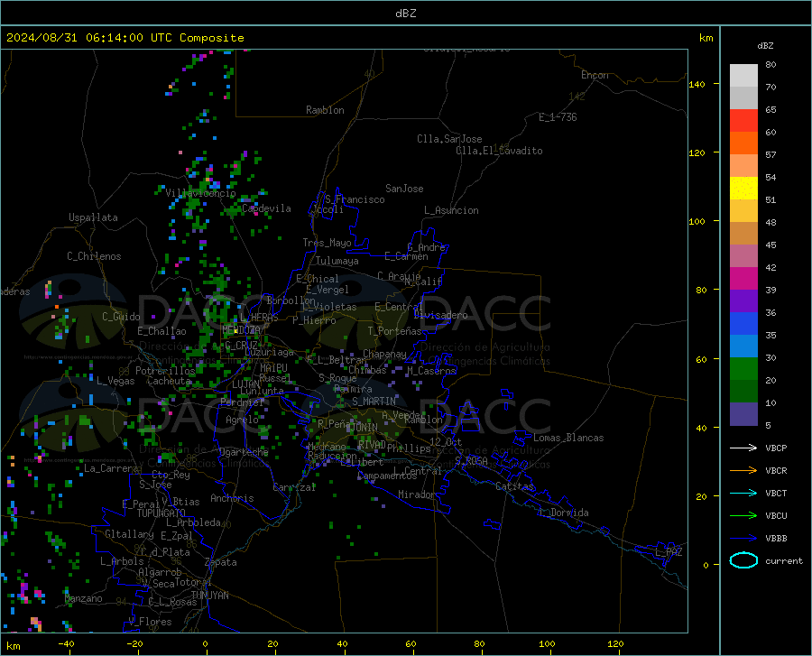This screenshot has width=812, height=656.
Task: Click the white VBCP arrow legend icon
Action: coord(743,448)
